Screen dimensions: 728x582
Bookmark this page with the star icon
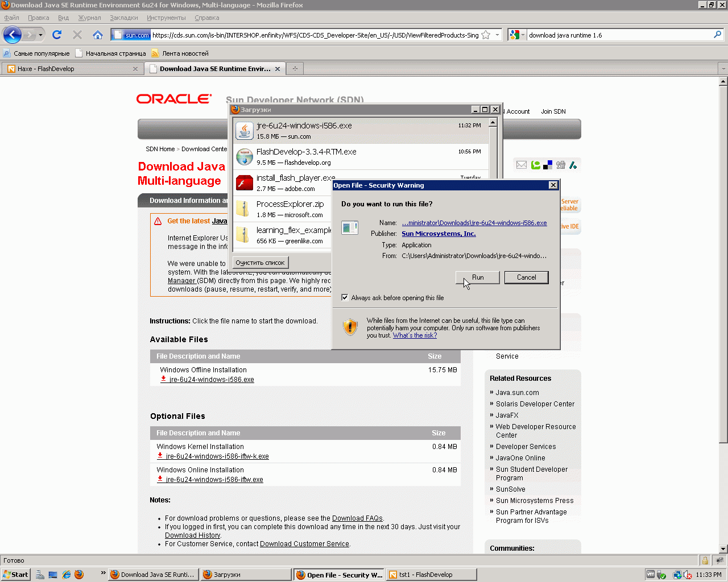pyautogui.click(x=486, y=35)
